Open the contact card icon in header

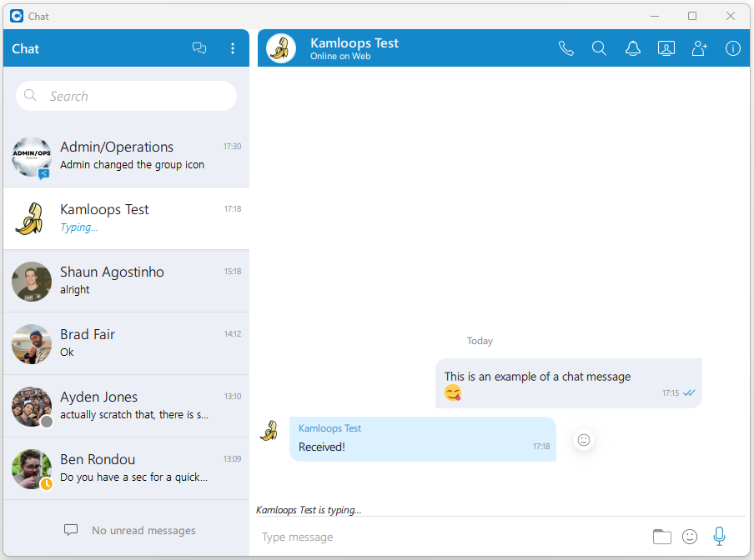666,48
